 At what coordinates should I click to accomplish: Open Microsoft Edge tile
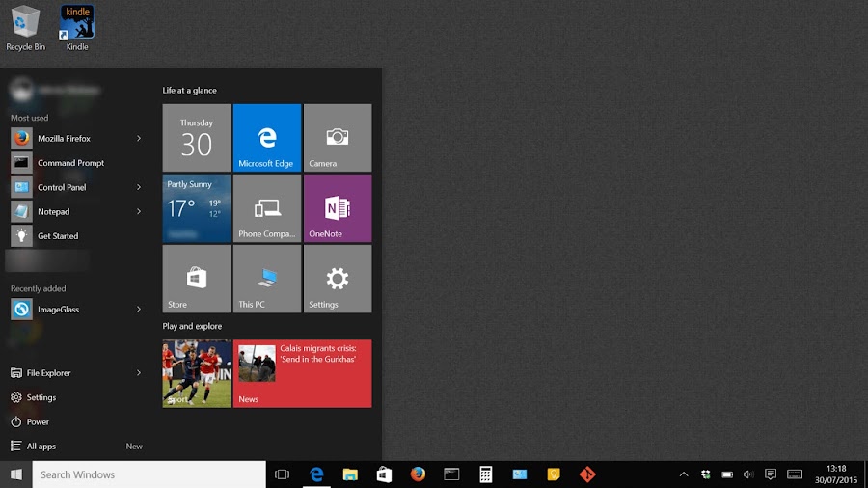pyautogui.click(x=267, y=138)
